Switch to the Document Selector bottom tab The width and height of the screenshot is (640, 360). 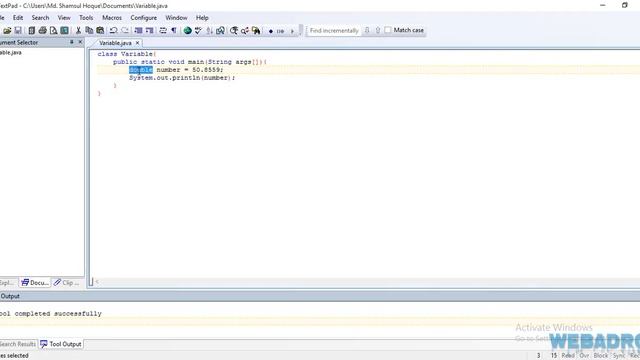[35, 282]
